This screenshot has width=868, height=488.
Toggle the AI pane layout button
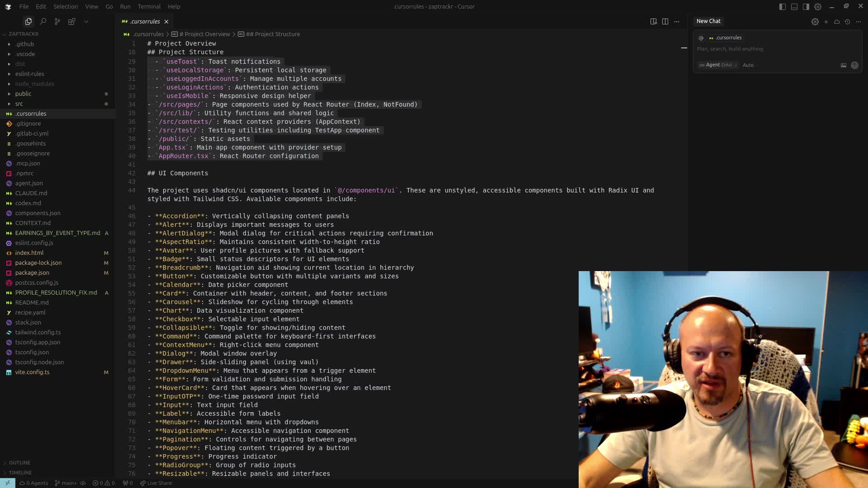[806, 6]
